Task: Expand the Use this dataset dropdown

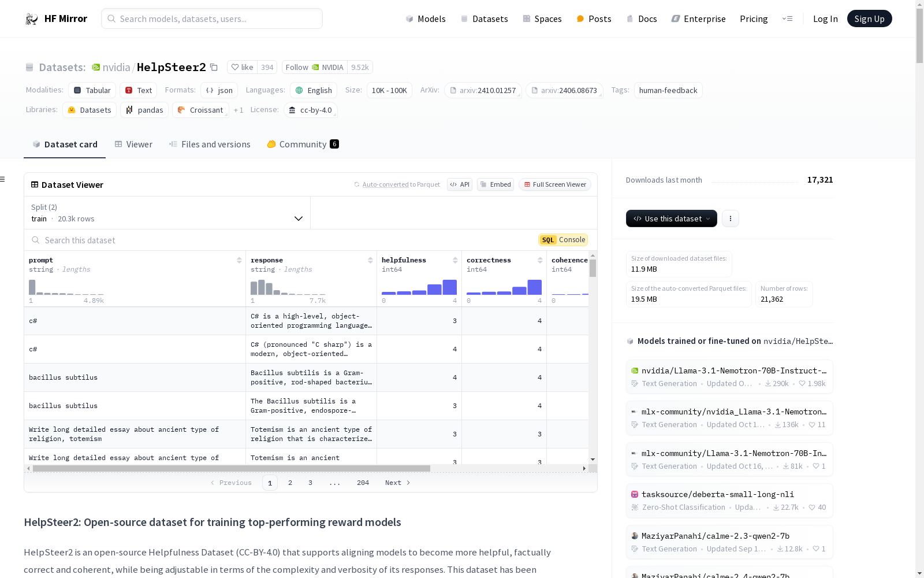Action: tap(672, 218)
